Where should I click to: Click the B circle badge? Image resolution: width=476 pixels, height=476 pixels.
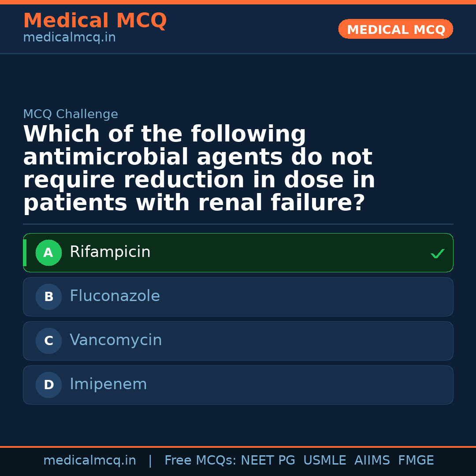[x=48, y=297]
